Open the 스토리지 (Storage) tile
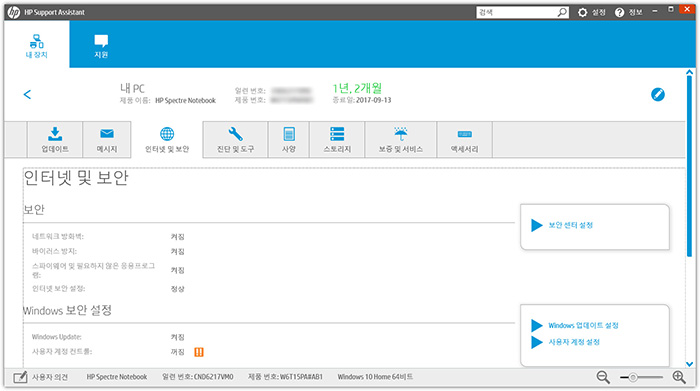The height and width of the screenshot is (391, 700). click(337, 140)
